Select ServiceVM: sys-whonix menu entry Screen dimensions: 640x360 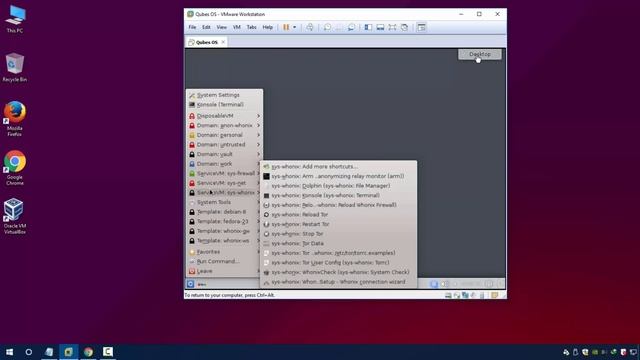(x=224, y=193)
